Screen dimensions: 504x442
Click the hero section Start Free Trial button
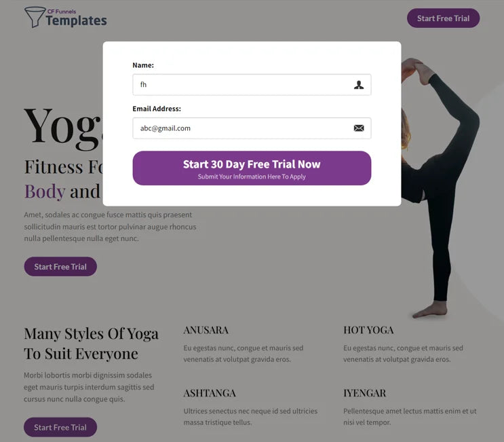click(60, 267)
